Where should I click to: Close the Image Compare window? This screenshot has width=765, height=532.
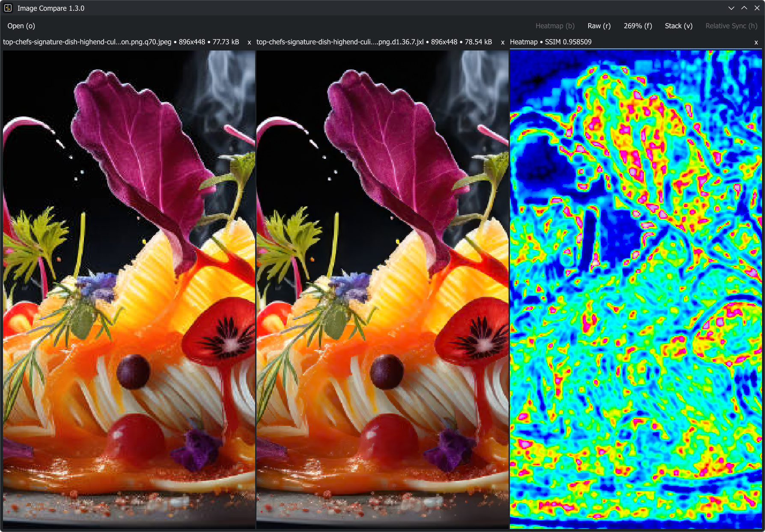(x=757, y=8)
